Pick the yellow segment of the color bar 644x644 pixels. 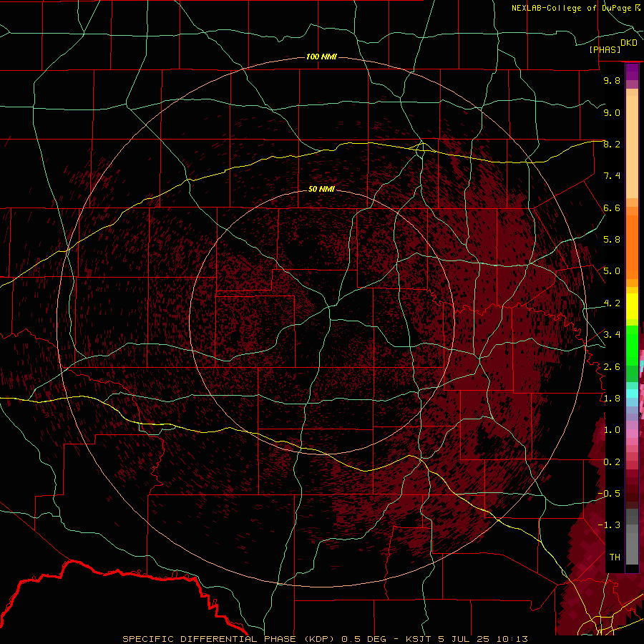tap(632, 306)
